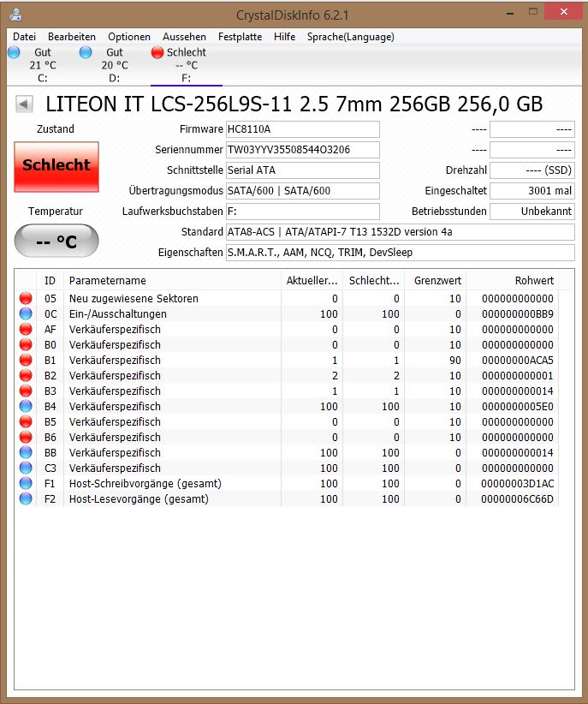Click blue status icon for attribute B4
This screenshot has width=588, height=704.
coord(26,406)
